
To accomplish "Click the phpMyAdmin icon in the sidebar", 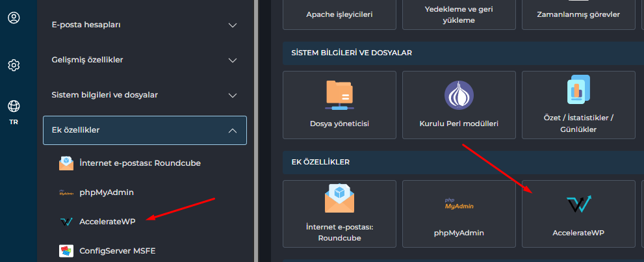I will click(66, 192).
